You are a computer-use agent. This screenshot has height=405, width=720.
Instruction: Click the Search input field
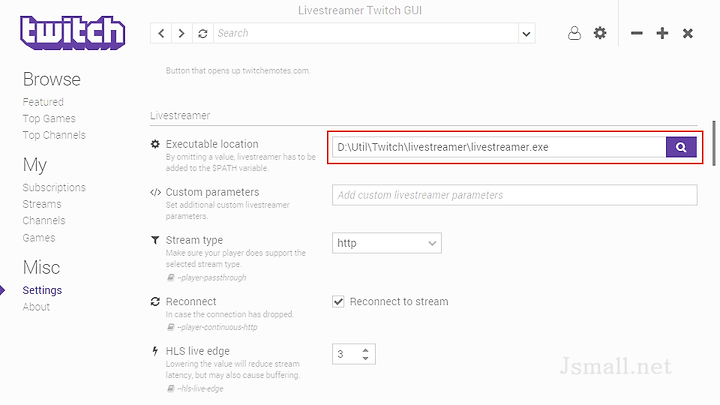coord(366,33)
